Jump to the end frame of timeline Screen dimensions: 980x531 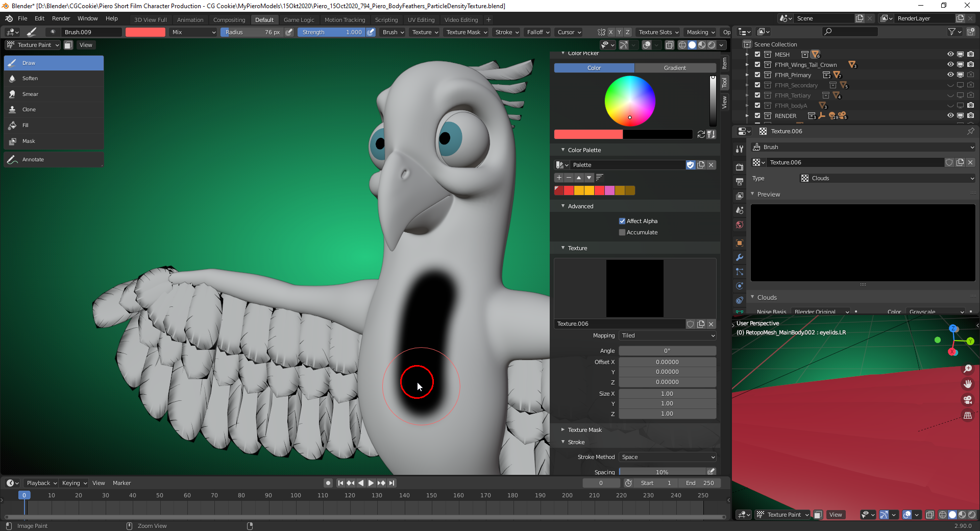(391, 483)
